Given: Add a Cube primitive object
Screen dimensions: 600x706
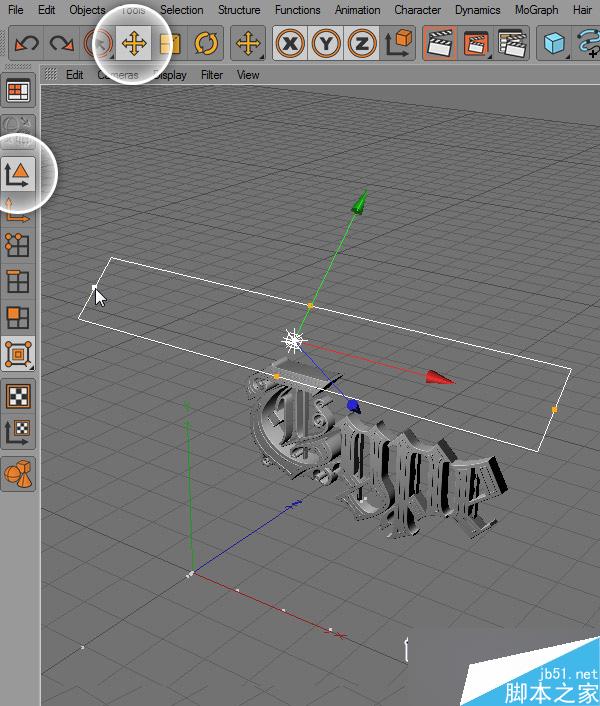Looking at the screenshot, I should point(554,43).
